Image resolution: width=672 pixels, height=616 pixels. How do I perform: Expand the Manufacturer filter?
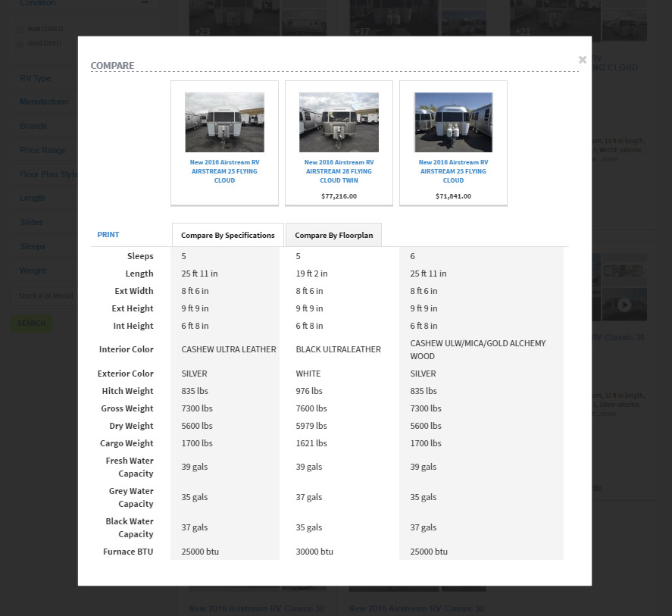[x=44, y=102]
